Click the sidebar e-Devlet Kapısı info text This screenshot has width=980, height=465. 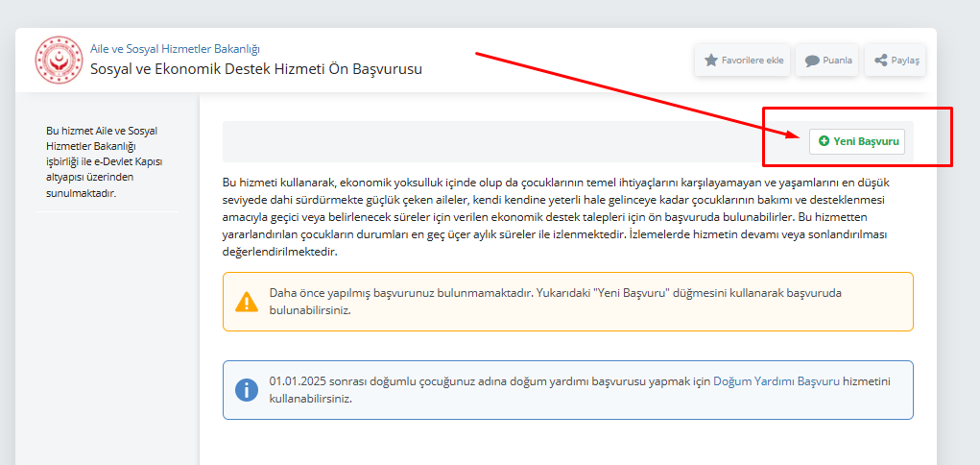104,162
